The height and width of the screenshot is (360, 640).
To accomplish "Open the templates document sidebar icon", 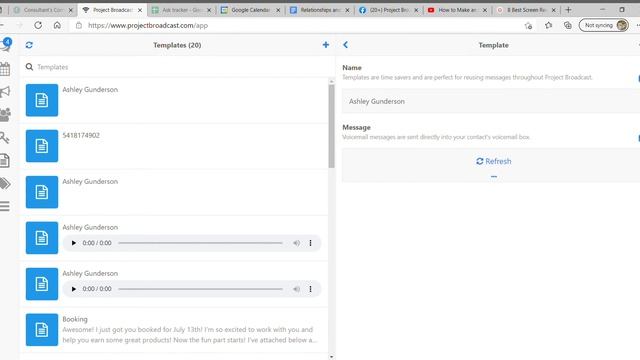I will point(4,161).
